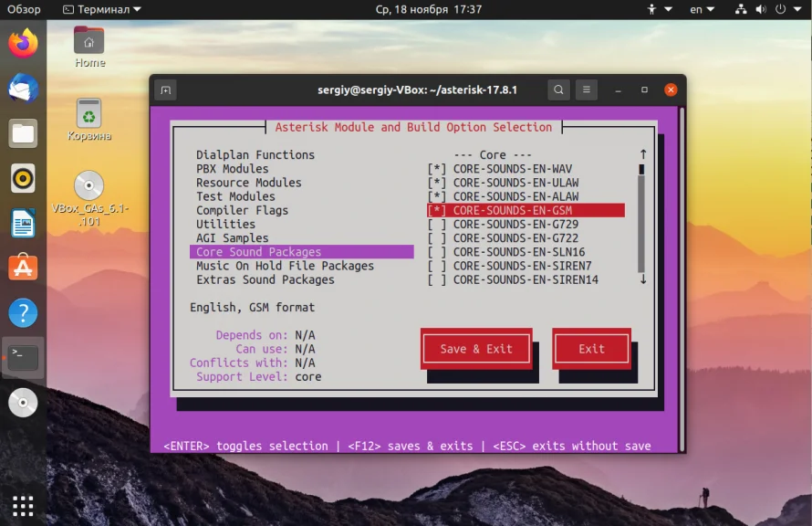Uncheck CORE-SOUNDS-EN-GSM option
This screenshot has width=812, height=526.
[x=437, y=211]
